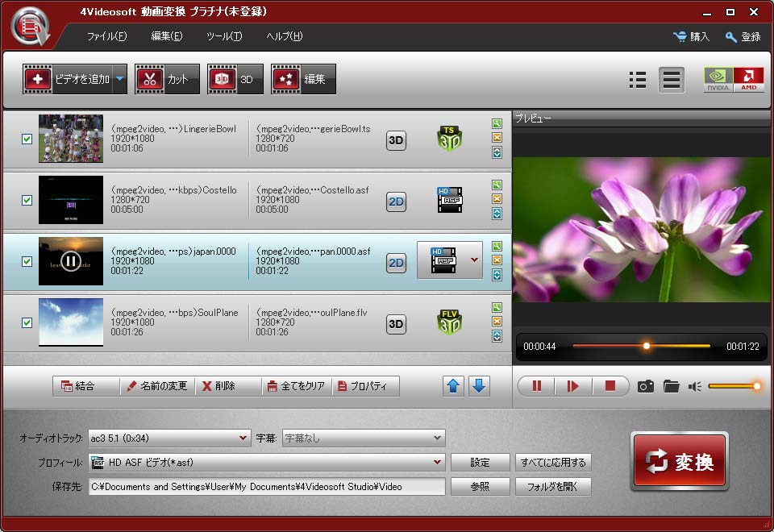The width and height of the screenshot is (774, 532).
Task: Take a snapshot with the camera icon
Action: 646,386
